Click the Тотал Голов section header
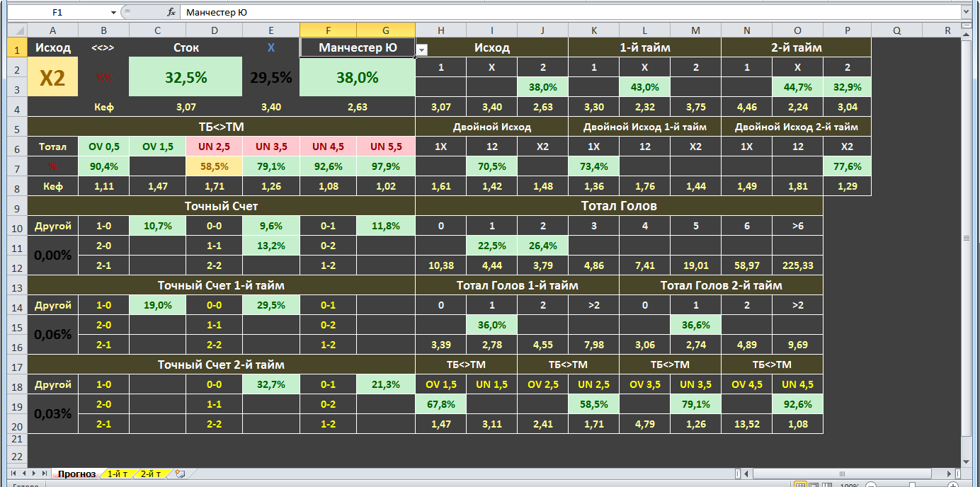Viewport: 980px width, 487px height. pyautogui.click(x=619, y=206)
